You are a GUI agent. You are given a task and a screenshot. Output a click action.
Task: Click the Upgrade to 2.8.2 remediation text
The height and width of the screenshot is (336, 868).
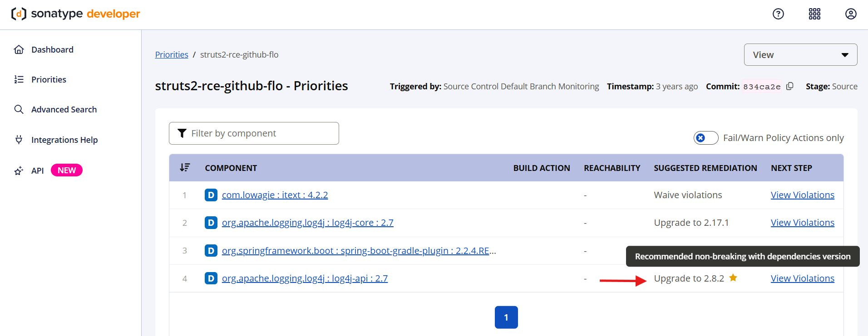pos(689,278)
